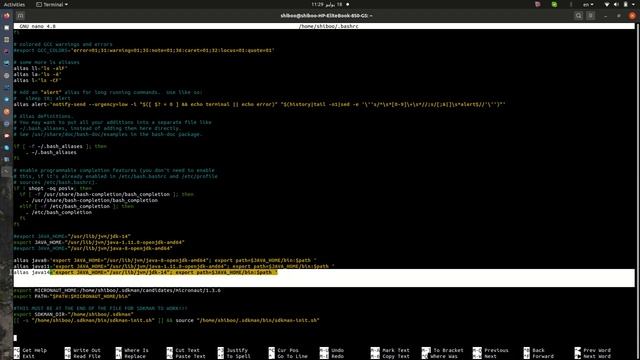Click the export MICRONAUT_HOME line
Viewport: 640px width, 360px height.
point(117,290)
